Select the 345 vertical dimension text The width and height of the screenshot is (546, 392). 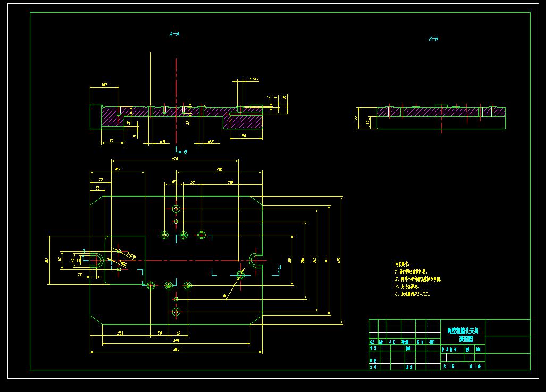point(314,260)
